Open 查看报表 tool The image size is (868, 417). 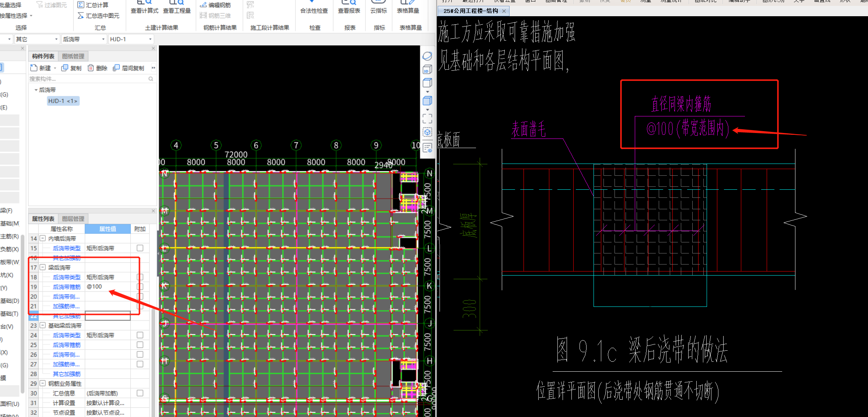click(x=349, y=7)
